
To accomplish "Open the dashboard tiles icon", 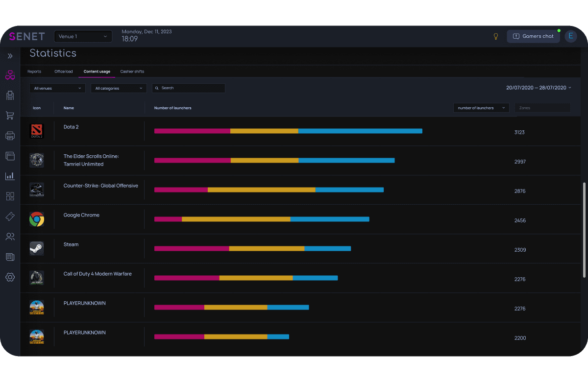I will tap(10, 196).
